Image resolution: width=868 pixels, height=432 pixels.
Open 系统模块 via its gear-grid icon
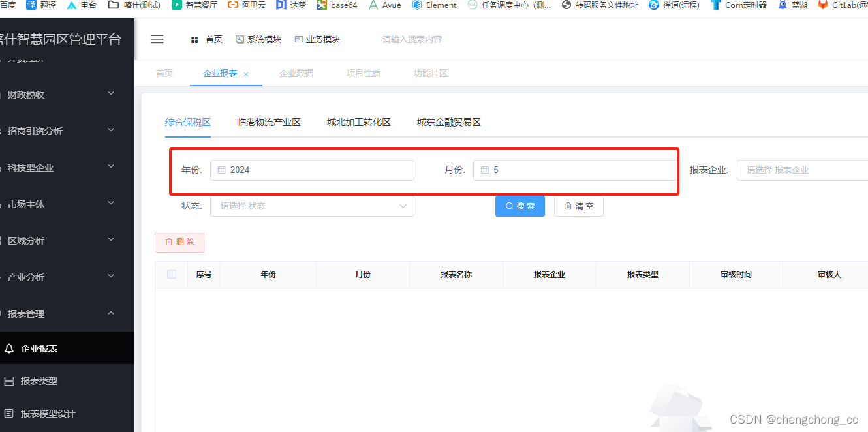pyautogui.click(x=240, y=39)
